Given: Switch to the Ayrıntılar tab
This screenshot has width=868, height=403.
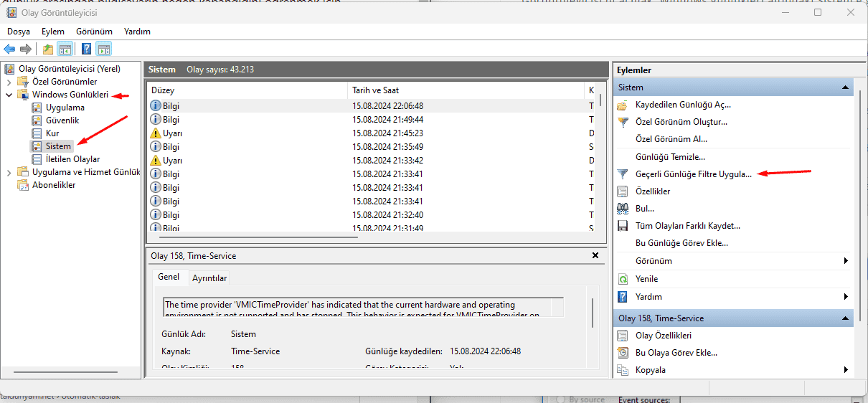Looking at the screenshot, I should 209,278.
